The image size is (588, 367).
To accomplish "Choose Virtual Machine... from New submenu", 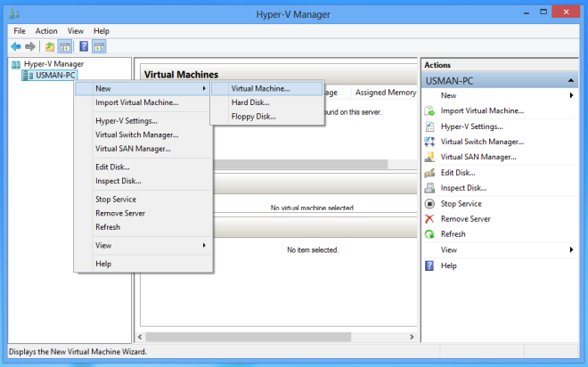I will 267,89.
